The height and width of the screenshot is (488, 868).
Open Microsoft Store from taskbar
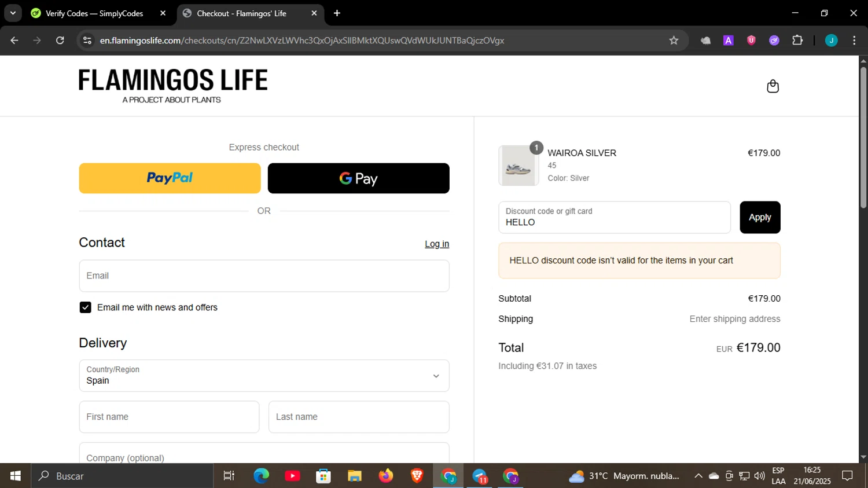click(x=323, y=476)
